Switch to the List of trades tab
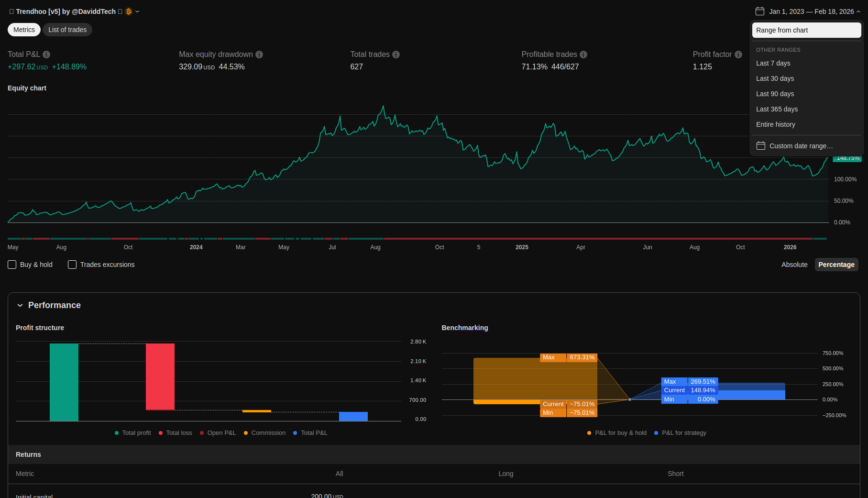 67,30
